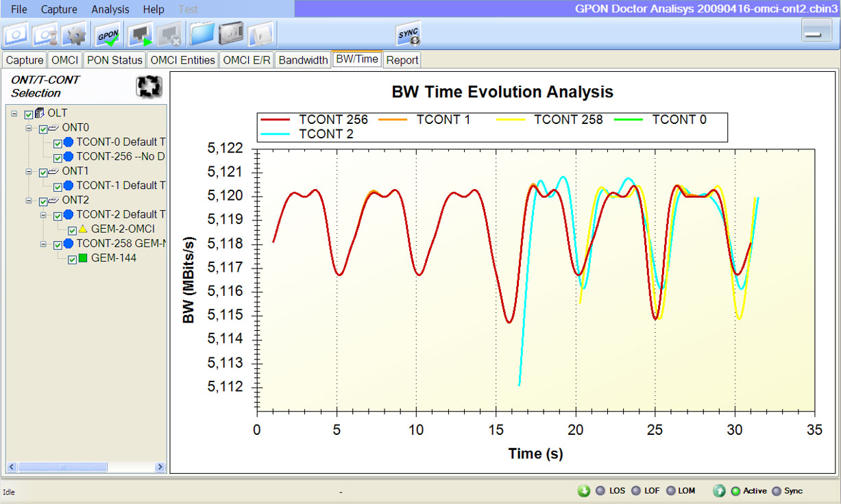The width and height of the screenshot is (841, 504).
Task: Switch to the Bandwidth tab
Action: [x=303, y=60]
